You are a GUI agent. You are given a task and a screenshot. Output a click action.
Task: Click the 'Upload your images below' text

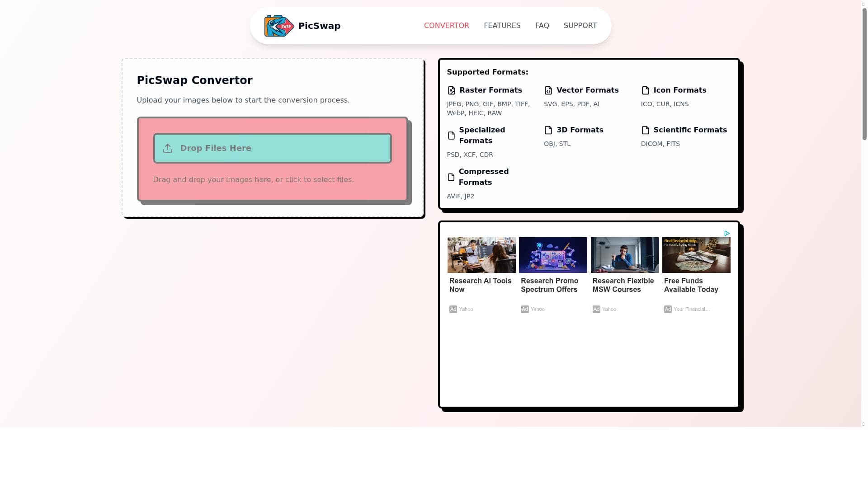click(243, 100)
